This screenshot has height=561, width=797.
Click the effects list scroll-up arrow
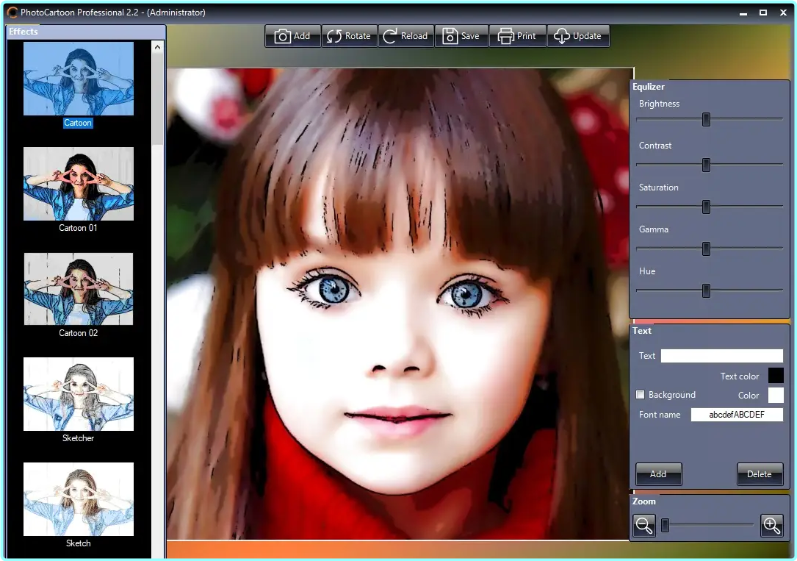click(x=158, y=47)
